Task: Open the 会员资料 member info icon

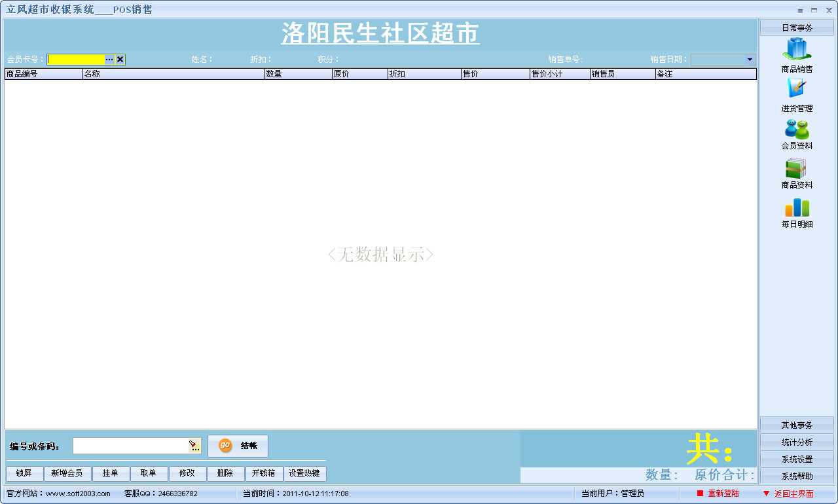Action: pos(797,128)
